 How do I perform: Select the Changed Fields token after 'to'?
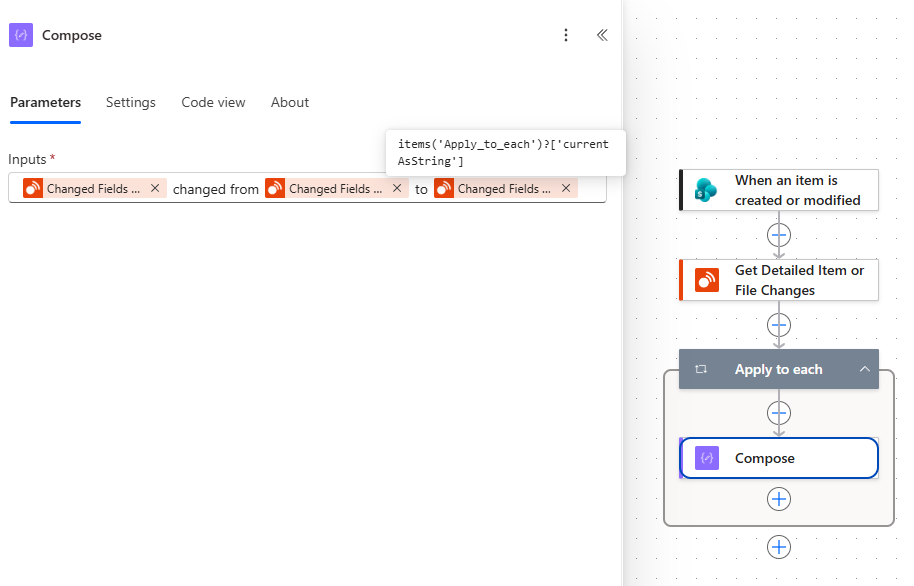pos(505,188)
